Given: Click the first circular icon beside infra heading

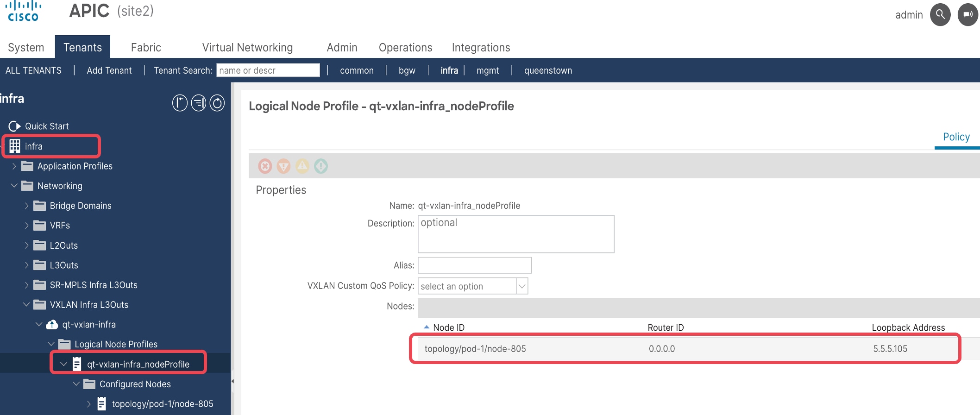Looking at the screenshot, I should [180, 103].
